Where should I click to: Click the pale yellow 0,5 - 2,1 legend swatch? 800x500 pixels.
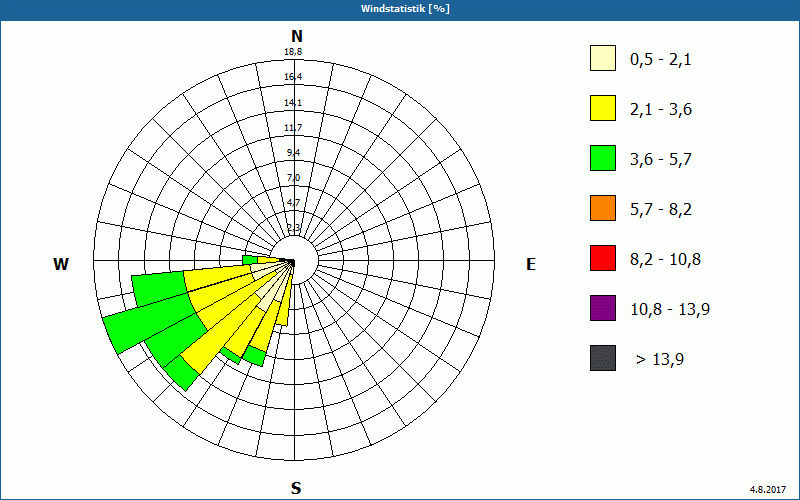click(x=603, y=58)
